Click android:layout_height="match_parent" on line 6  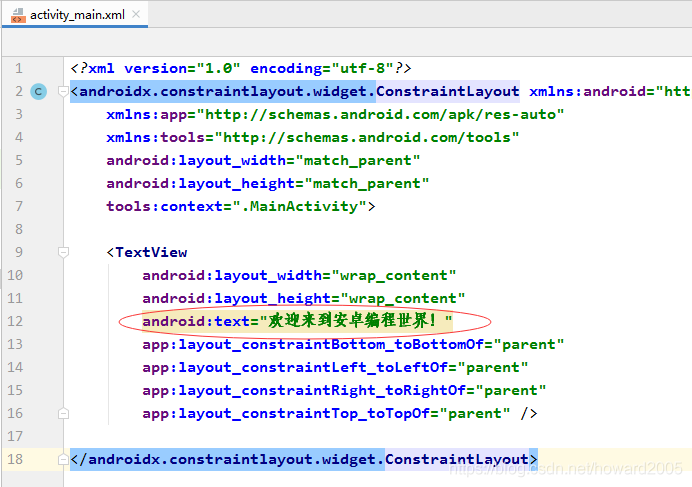click(x=267, y=183)
